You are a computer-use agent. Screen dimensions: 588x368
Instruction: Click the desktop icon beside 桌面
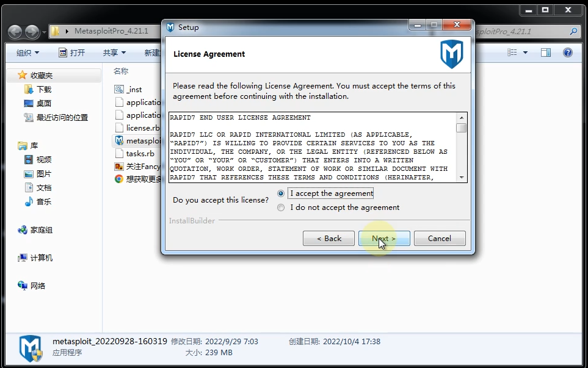click(29, 103)
